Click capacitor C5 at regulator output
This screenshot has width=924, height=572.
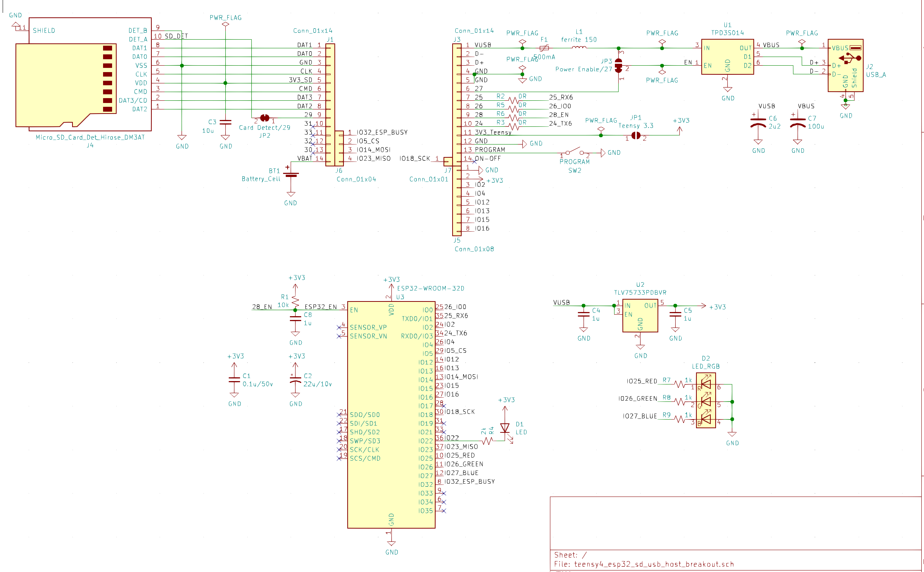(675, 314)
